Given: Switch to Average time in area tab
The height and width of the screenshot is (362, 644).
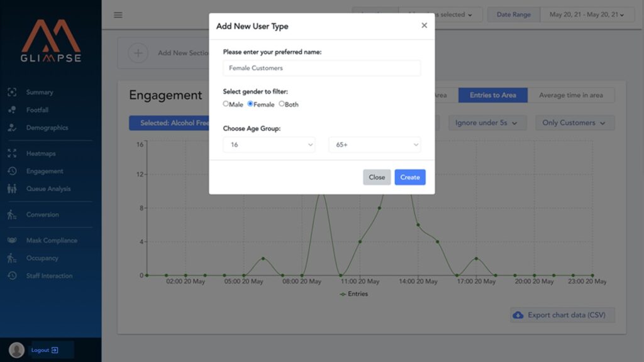Looking at the screenshot, I should coord(570,95).
